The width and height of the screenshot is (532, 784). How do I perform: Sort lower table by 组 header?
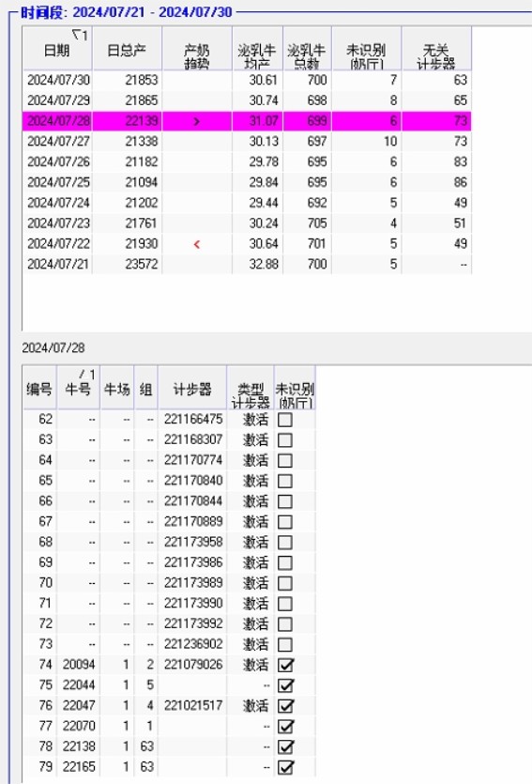click(145, 388)
